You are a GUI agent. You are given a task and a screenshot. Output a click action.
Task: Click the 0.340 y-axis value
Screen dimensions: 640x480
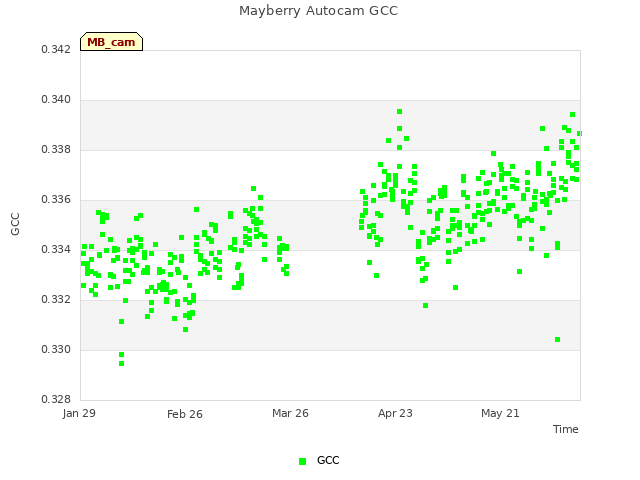point(56,99)
